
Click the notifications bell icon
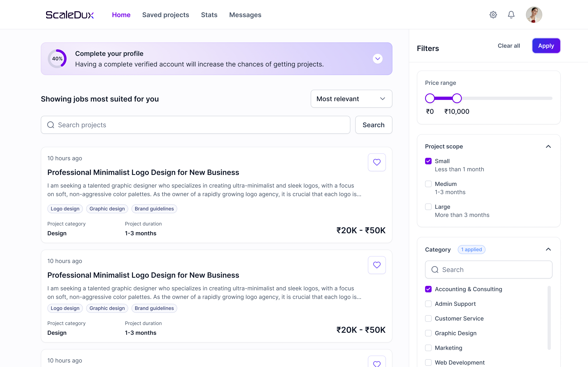(511, 15)
